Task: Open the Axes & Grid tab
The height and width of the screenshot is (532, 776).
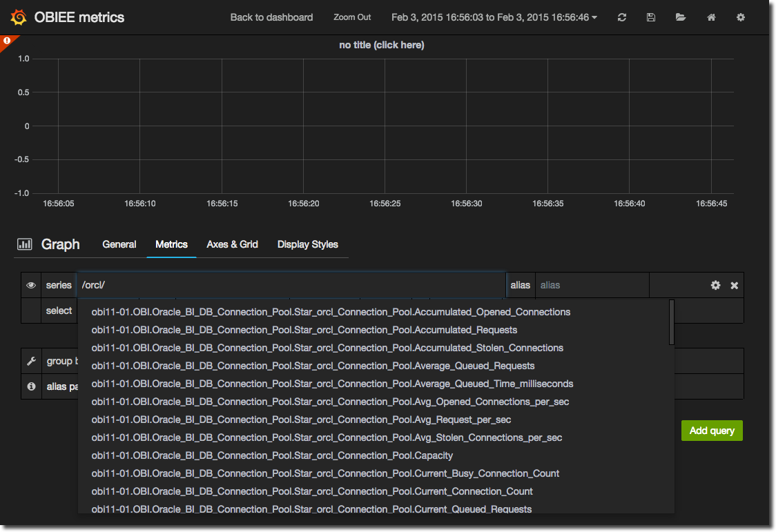Action: (232, 244)
